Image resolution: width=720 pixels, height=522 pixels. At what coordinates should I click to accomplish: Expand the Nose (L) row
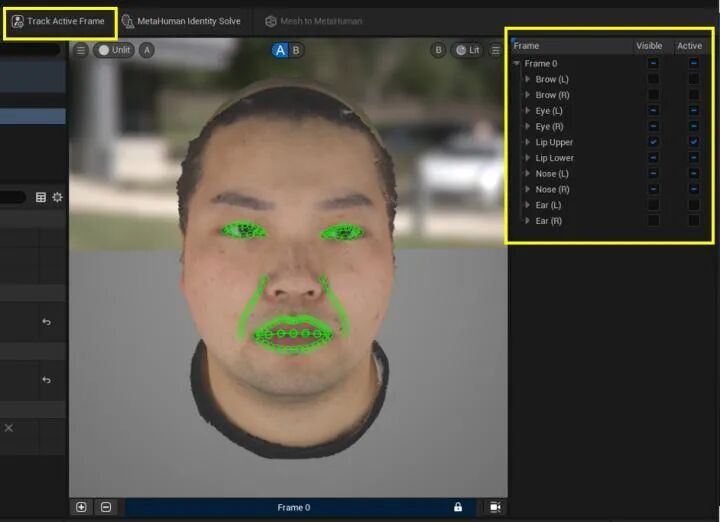528,174
